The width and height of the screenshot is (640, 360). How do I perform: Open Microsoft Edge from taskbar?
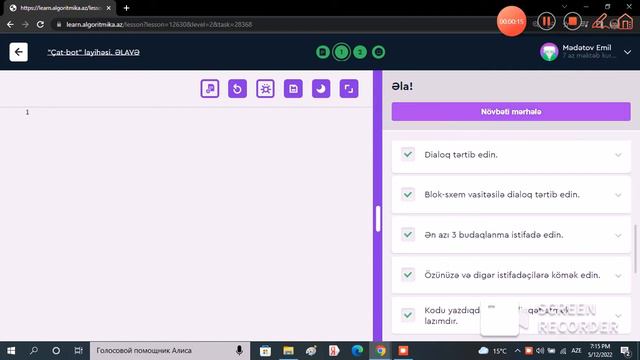357,351
